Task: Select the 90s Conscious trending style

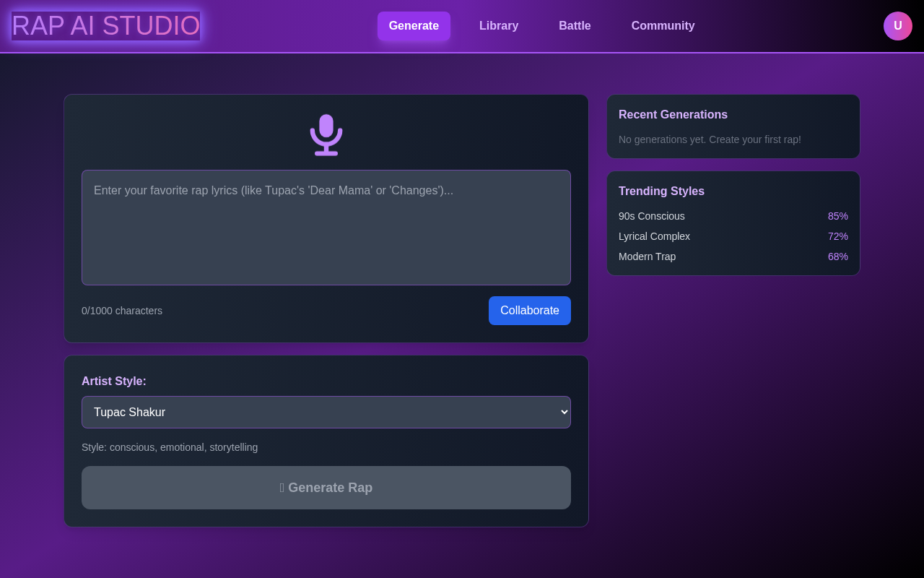Action: point(651,216)
